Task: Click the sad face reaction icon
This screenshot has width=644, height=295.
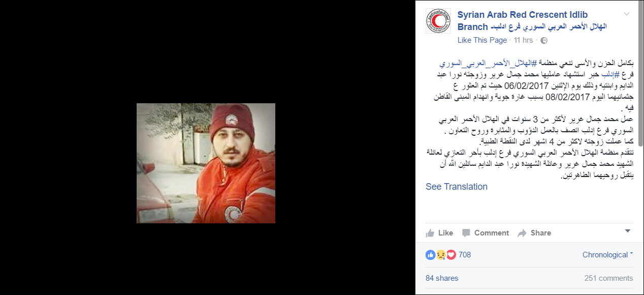Action: pos(440,255)
